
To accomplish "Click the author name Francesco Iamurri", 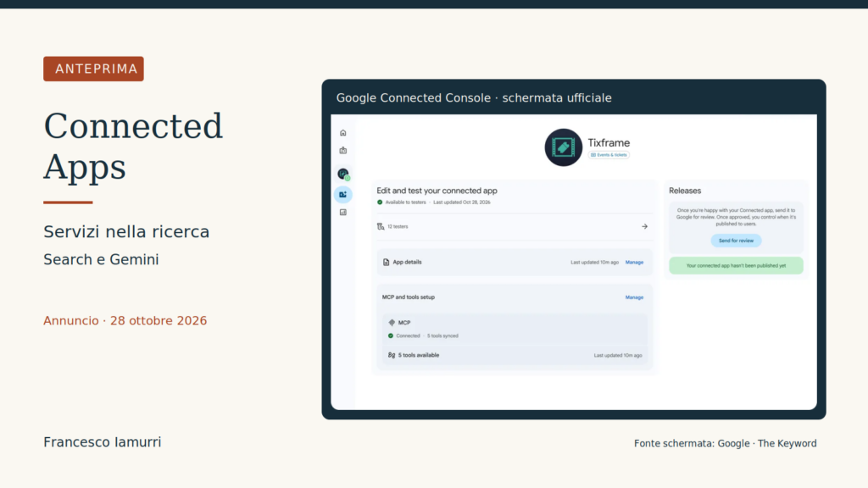I will click(103, 442).
